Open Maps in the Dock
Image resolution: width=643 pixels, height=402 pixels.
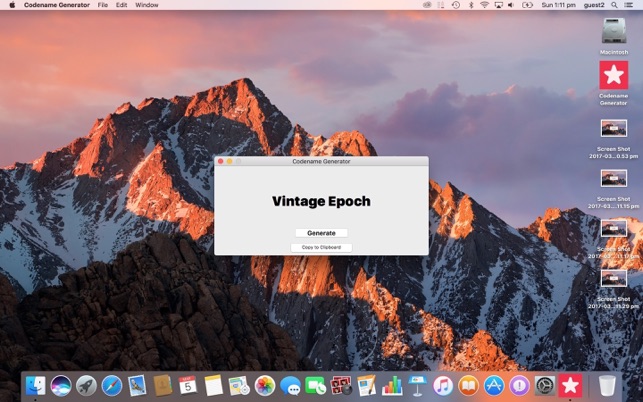click(x=239, y=386)
